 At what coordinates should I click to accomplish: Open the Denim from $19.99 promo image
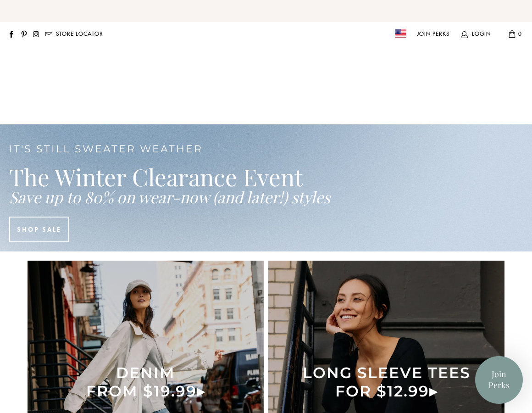point(145,337)
